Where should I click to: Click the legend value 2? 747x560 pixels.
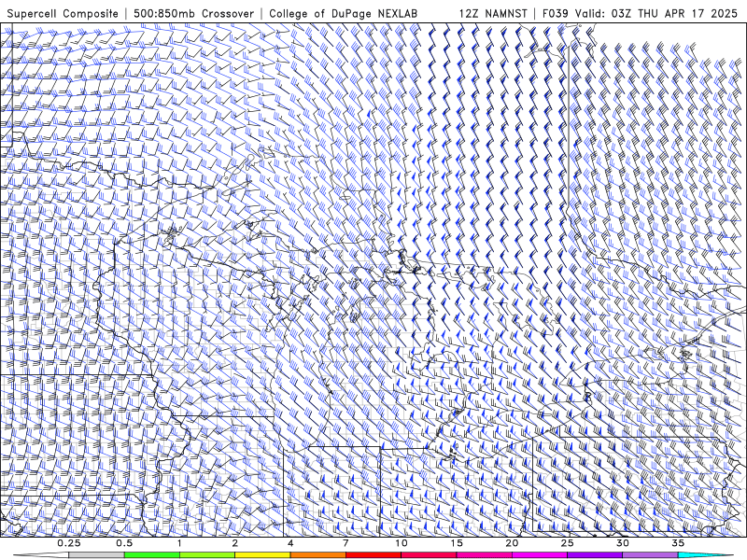(x=235, y=543)
